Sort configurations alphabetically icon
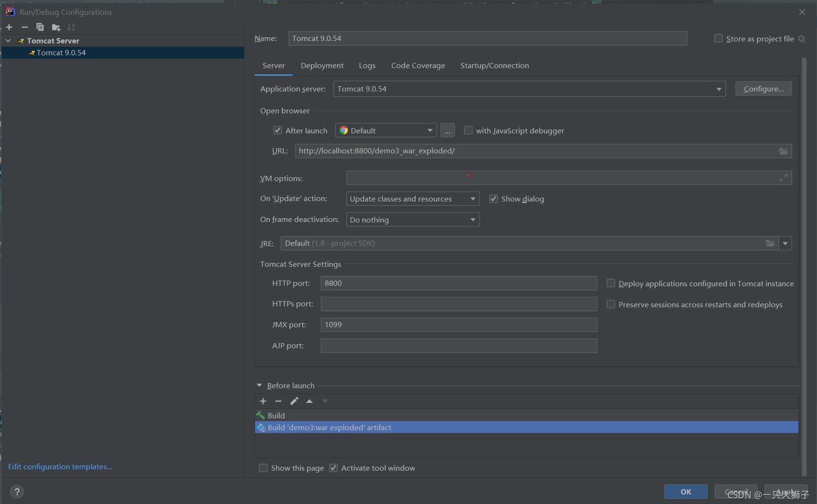This screenshot has height=504, width=817. coord(71,27)
